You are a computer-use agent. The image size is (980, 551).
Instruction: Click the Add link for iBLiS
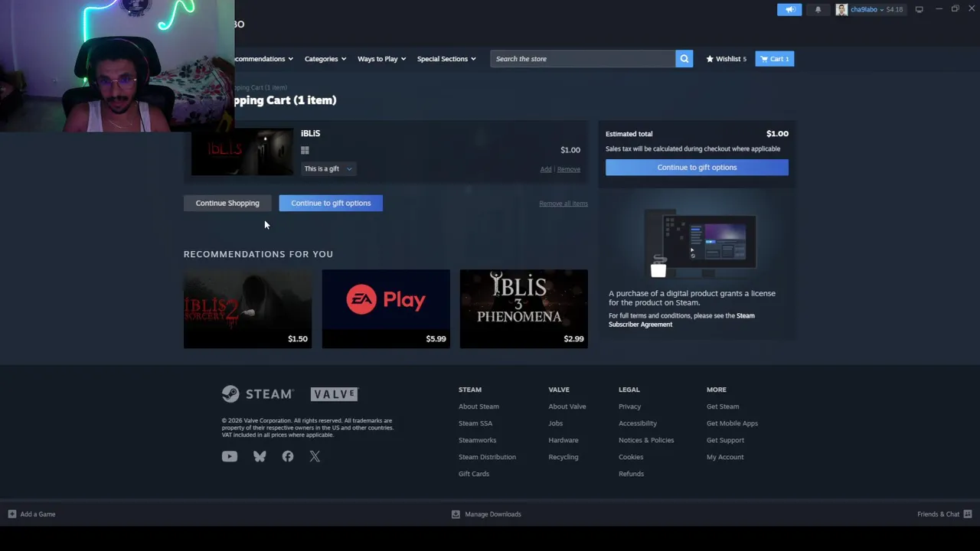click(x=546, y=169)
